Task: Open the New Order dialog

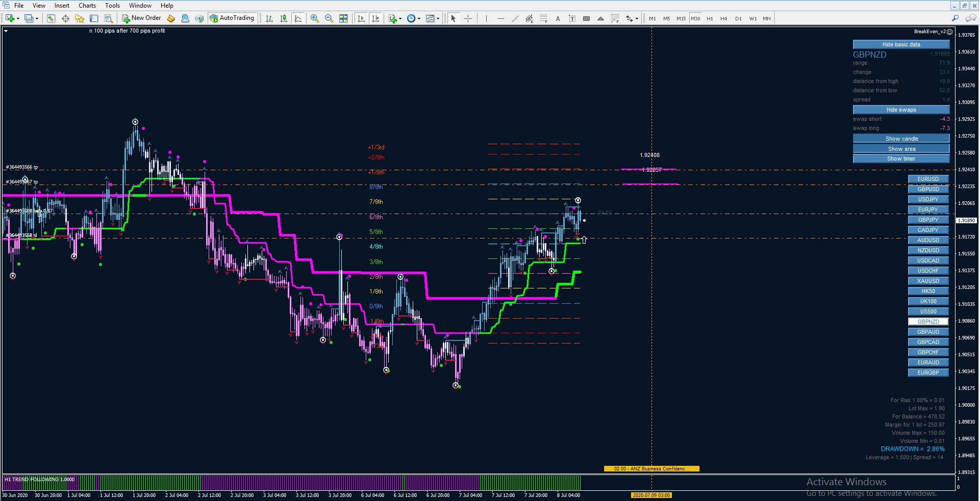Action: pyautogui.click(x=141, y=18)
